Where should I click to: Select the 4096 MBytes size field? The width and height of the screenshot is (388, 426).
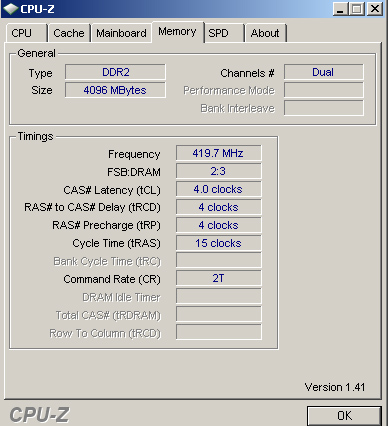pos(115,90)
